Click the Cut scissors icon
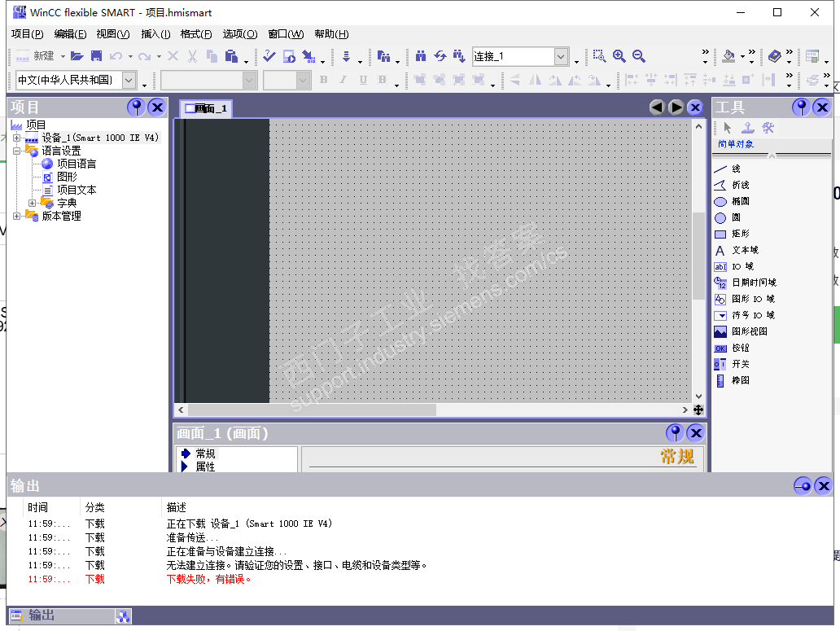Image resolution: width=840 pixels, height=631 pixels. [x=192, y=56]
